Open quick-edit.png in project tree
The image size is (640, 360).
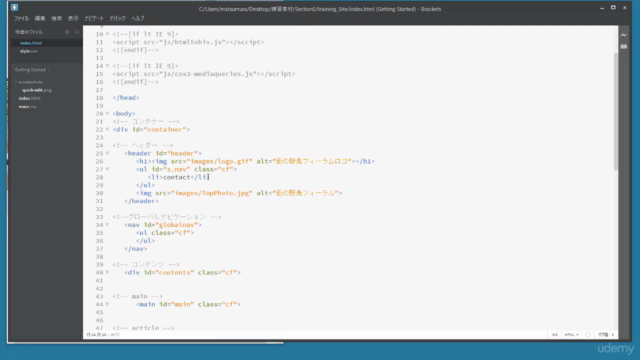click(37, 90)
